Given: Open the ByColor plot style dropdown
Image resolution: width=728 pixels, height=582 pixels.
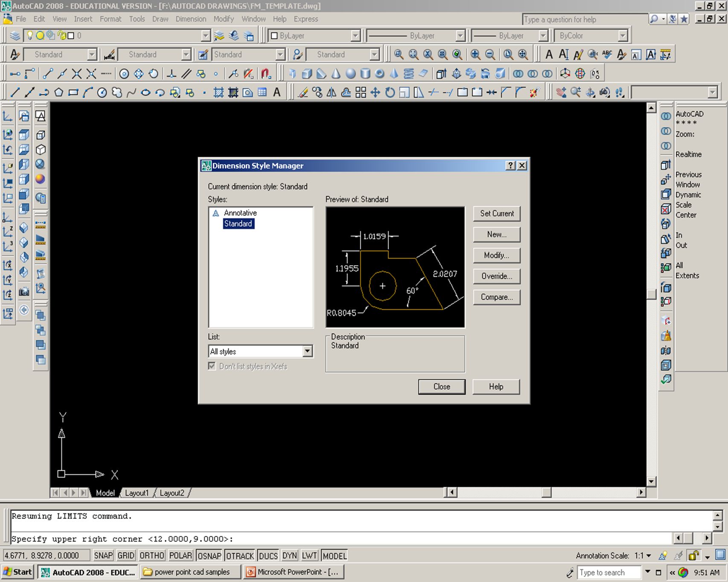Looking at the screenshot, I should 623,35.
